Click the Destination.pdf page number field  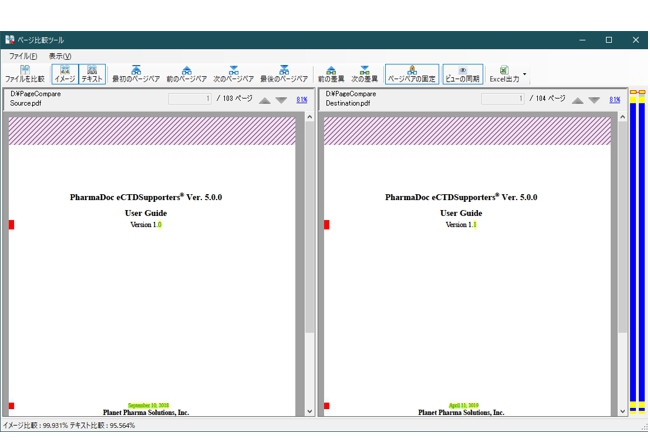tap(503, 99)
